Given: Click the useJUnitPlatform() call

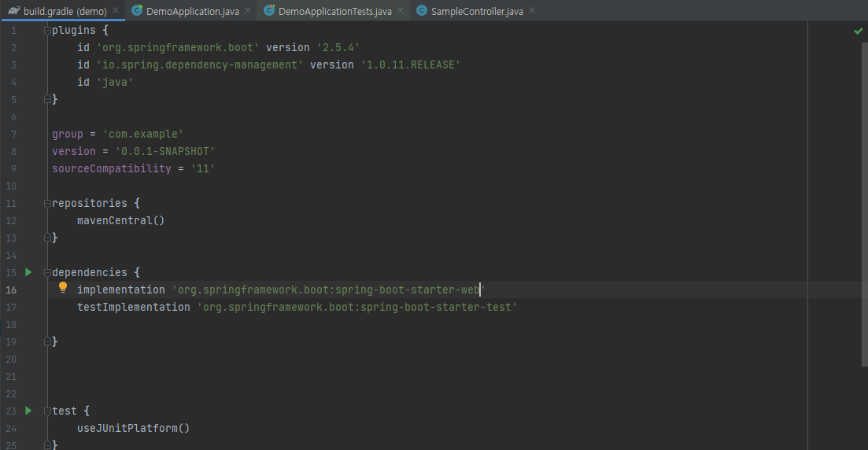Looking at the screenshot, I should point(134,428).
